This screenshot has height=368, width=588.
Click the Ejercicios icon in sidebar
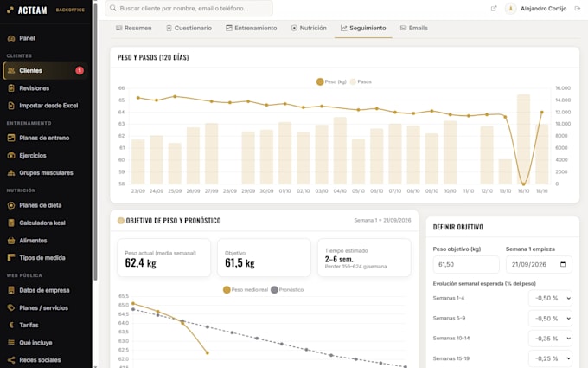click(x=11, y=156)
